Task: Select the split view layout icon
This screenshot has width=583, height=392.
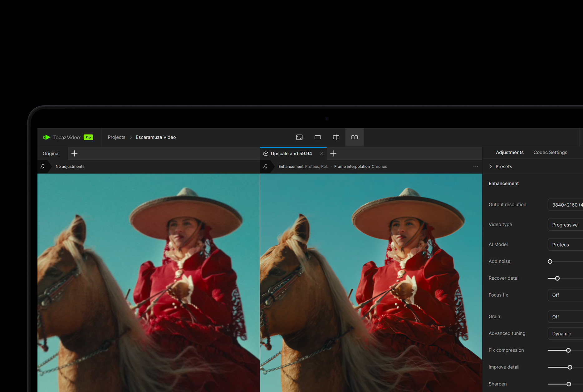Action: click(336, 137)
